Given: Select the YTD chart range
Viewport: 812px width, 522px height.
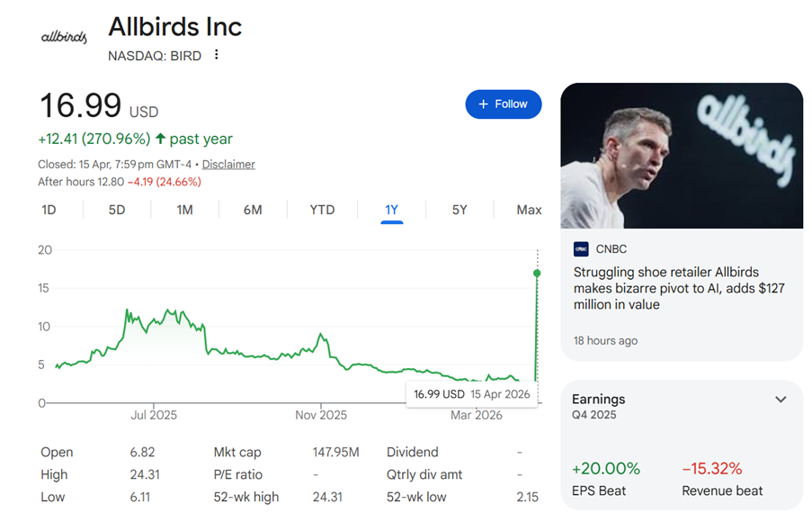Looking at the screenshot, I should [x=322, y=210].
